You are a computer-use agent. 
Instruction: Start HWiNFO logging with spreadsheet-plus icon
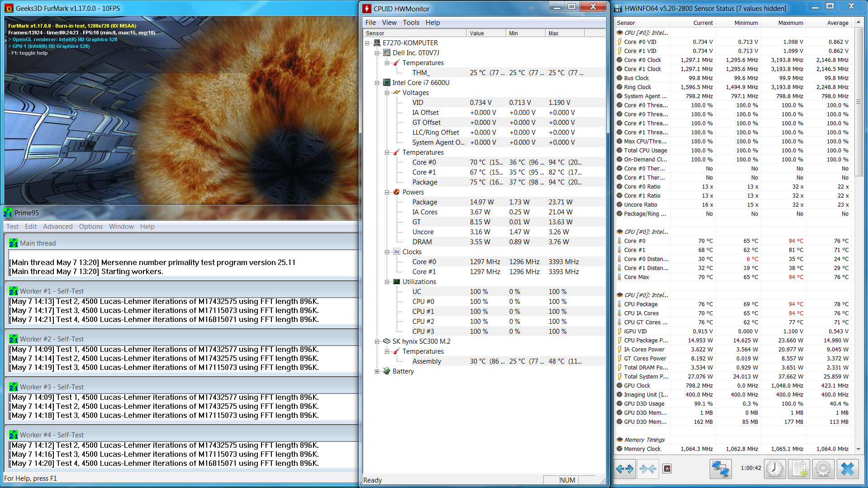click(799, 469)
